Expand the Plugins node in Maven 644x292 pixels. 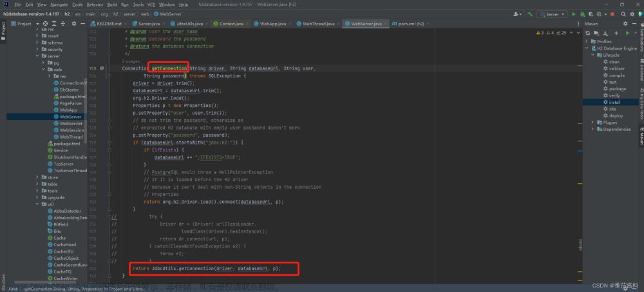(x=592, y=122)
